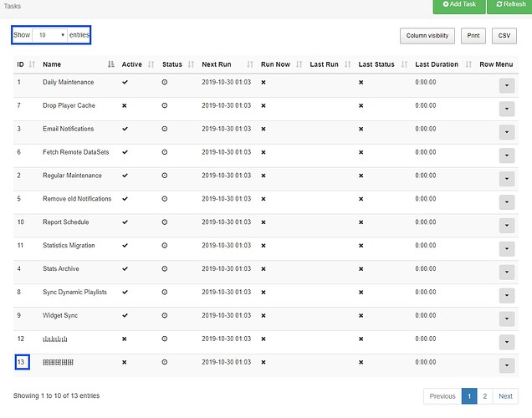This screenshot has height=418, width=532.
Task: Sort table by Active column
Action: pyautogui.click(x=138, y=64)
